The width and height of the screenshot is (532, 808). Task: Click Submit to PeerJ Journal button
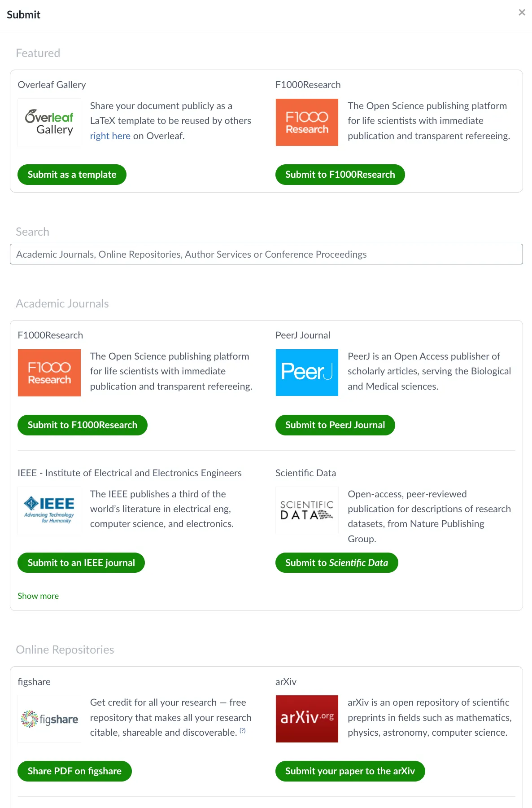coord(335,425)
